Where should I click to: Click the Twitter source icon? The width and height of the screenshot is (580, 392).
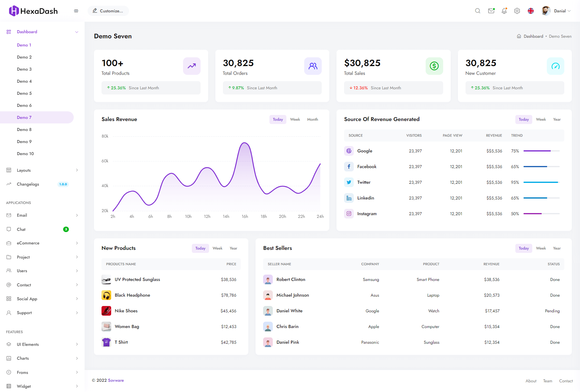(x=349, y=182)
